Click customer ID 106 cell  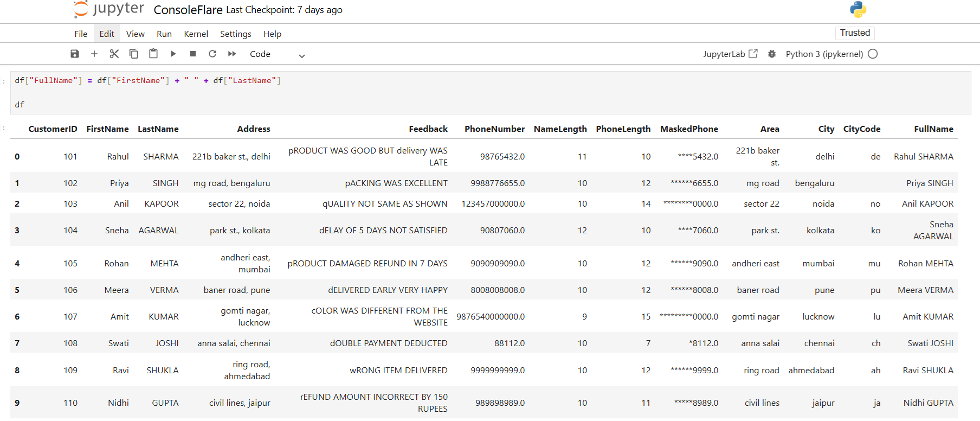[x=70, y=290]
